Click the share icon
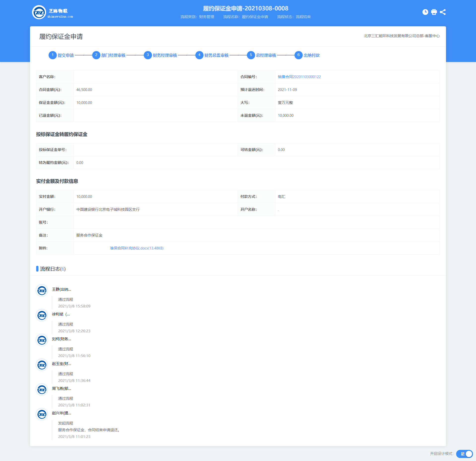The image size is (476, 461). [443, 12]
